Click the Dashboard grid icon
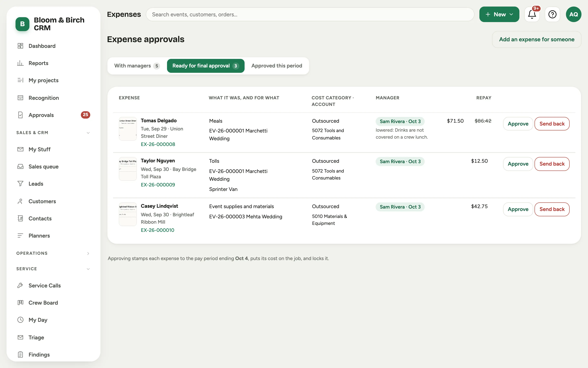The image size is (588, 368). pos(20,46)
